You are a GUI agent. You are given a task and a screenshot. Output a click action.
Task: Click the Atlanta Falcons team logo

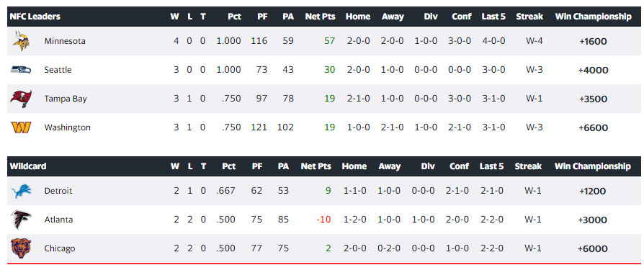click(x=21, y=220)
